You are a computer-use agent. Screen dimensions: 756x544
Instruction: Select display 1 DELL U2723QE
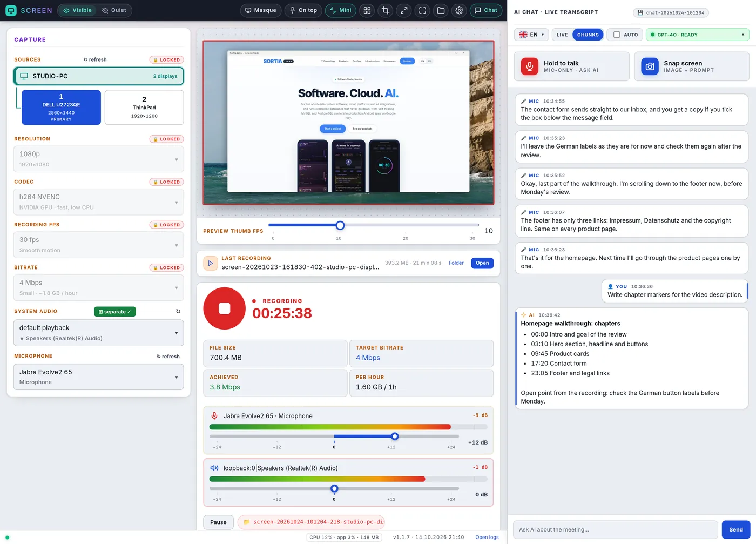pos(61,108)
